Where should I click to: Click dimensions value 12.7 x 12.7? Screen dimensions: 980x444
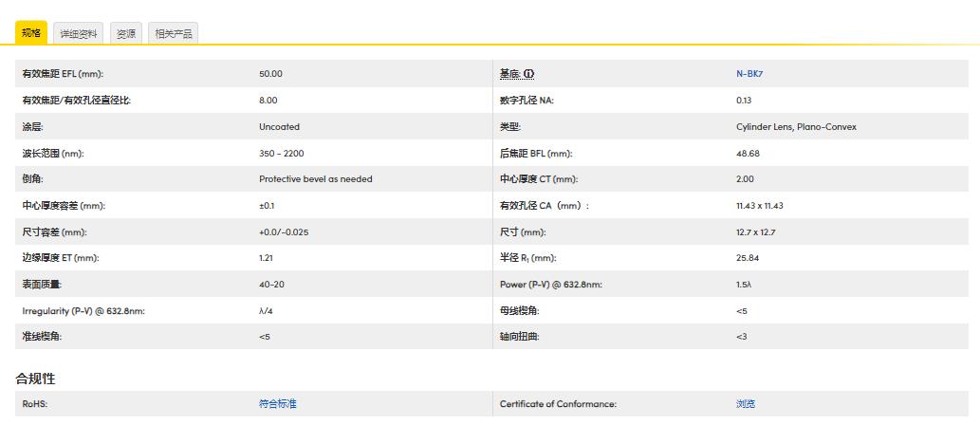pyautogui.click(x=755, y=232)
